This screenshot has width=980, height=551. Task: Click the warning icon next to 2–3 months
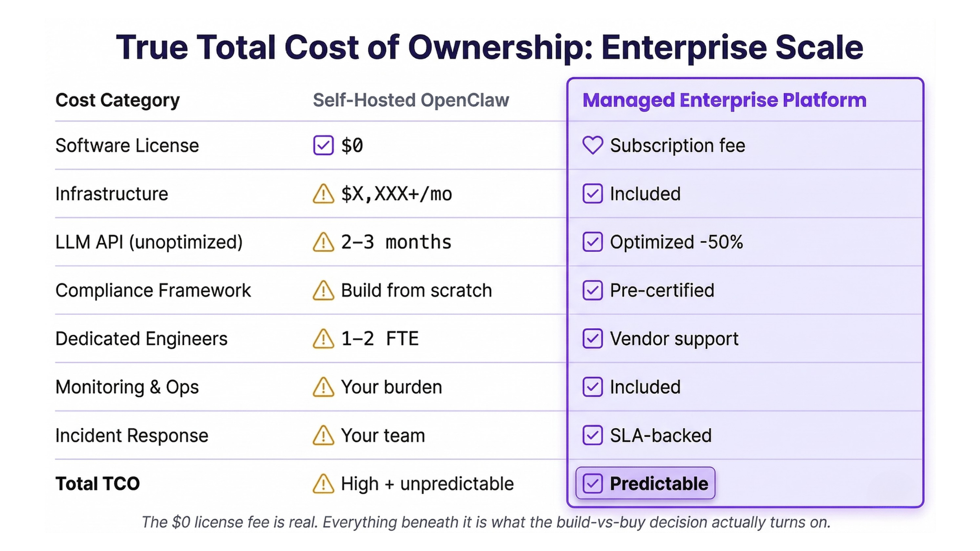coord(323,242)
